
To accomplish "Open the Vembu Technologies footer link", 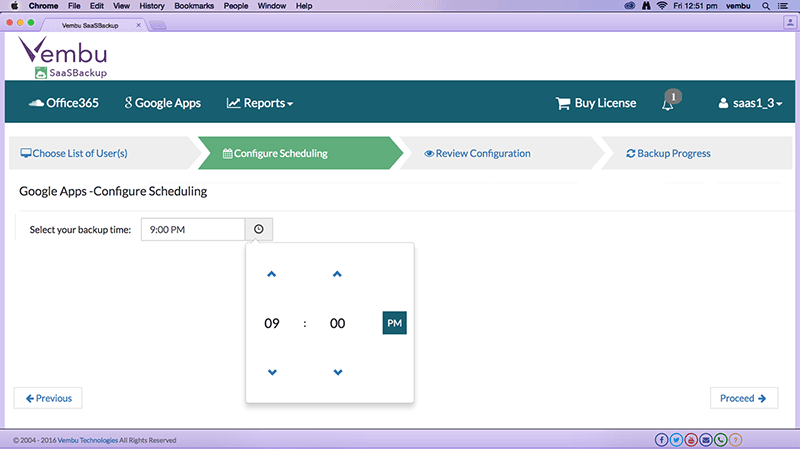I will pos(87,440).
